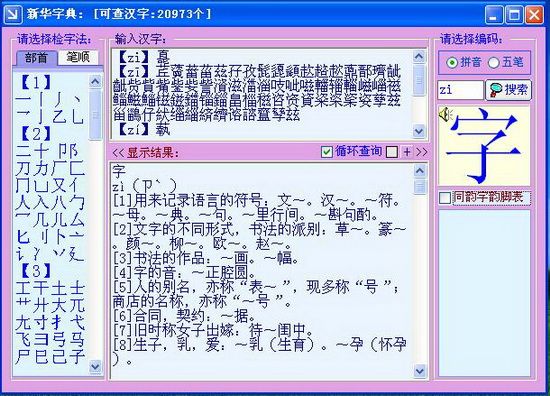Click the app arrow icon in title bar
This screenshot has width=550, height=396.
point(12,14)
